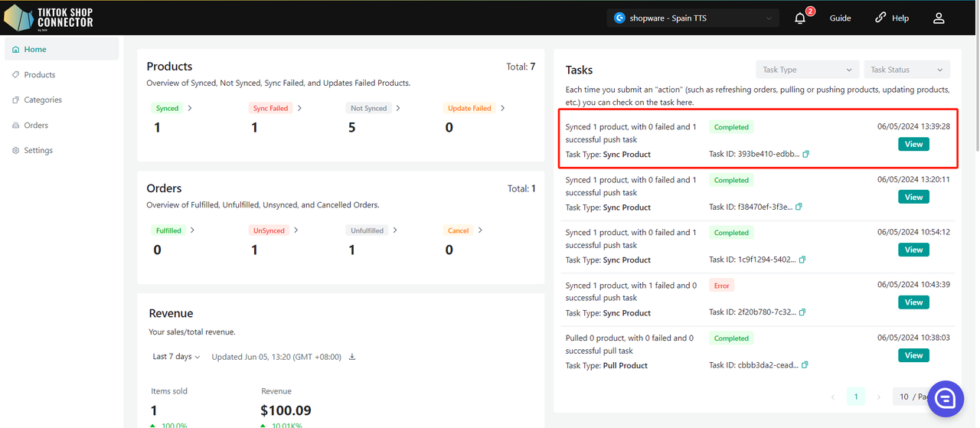Click the TikTok Shop Connector logo

point(49,18)
